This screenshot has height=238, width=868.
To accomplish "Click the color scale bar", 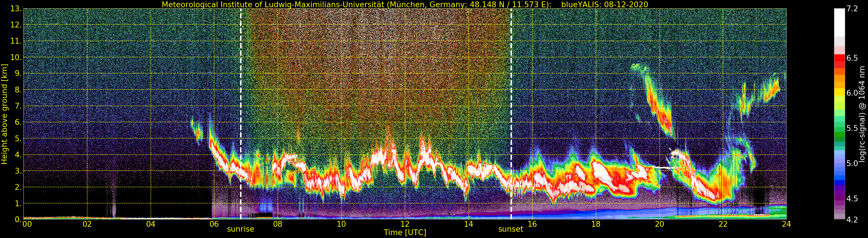I will point(839,114).
